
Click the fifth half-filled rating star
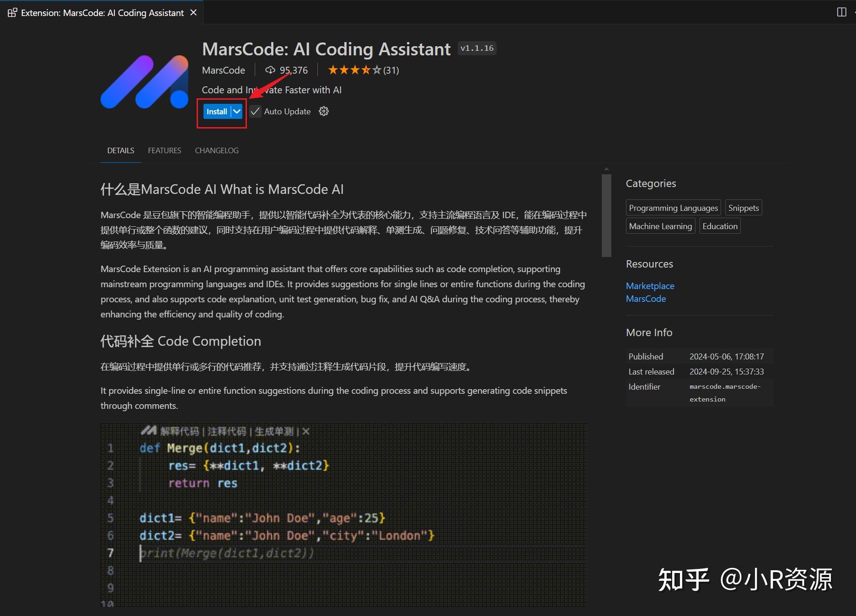(376, 70)
